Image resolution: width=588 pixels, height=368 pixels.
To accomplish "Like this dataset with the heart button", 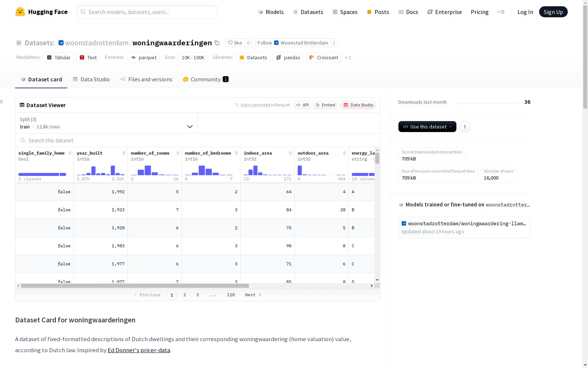I will 235,43.
